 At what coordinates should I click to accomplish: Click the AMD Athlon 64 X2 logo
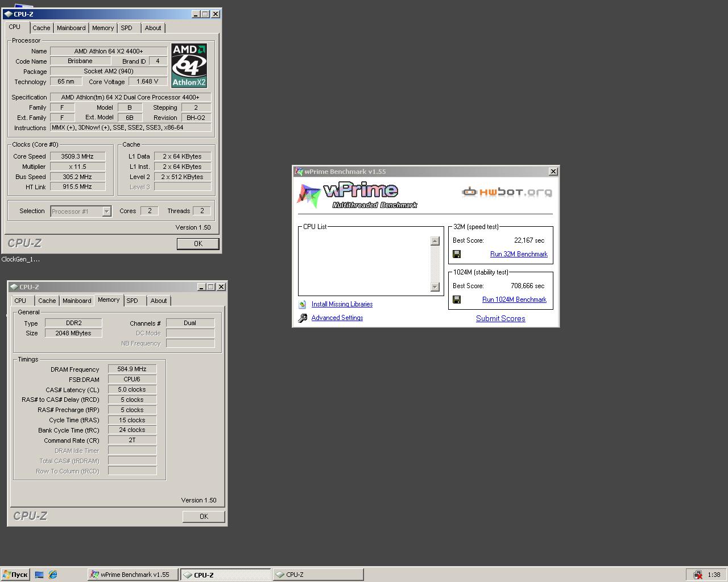click(x=189, y=66)
